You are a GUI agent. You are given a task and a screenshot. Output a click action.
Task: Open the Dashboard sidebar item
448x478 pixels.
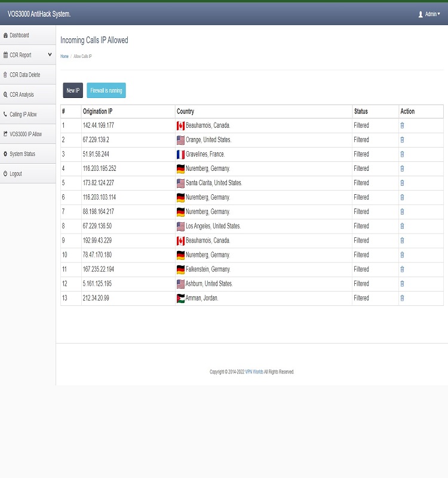coord(19,35)
